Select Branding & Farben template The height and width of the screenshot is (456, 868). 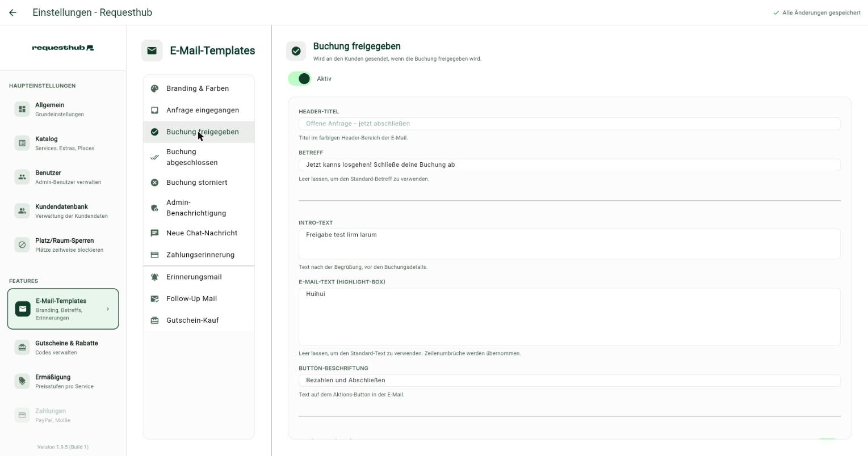pos(199,88)
